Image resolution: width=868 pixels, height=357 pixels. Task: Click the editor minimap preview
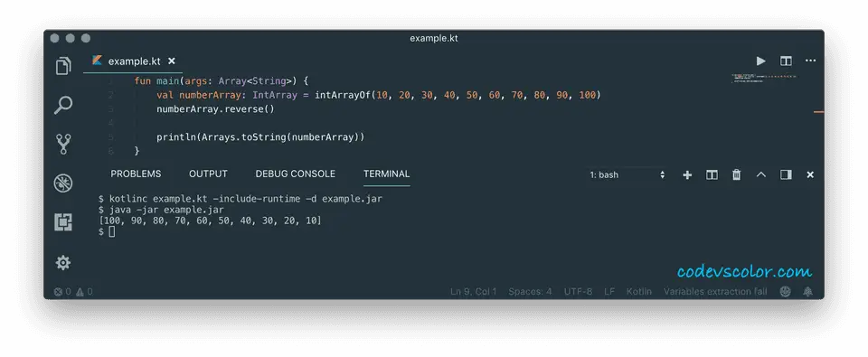765,78
